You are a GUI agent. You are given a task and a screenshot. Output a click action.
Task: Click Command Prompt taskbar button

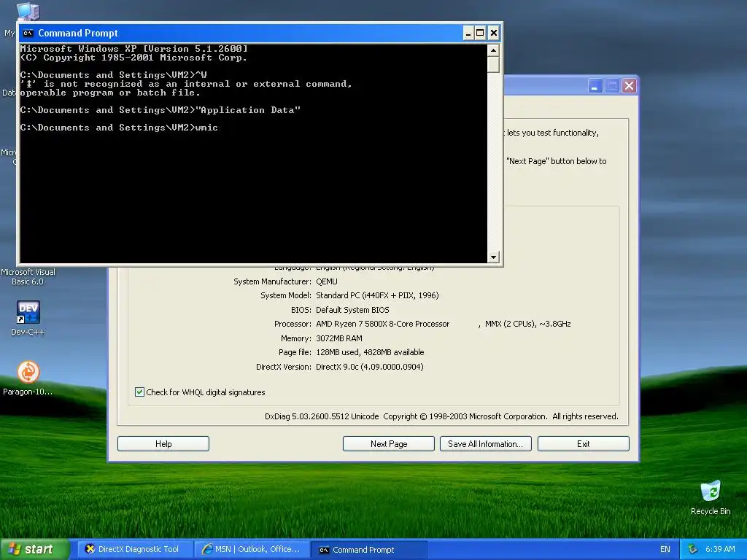click(x=368, y=550)
